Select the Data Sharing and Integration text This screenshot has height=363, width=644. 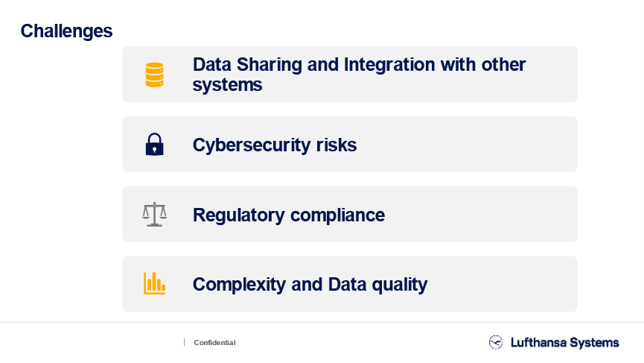click(359, 75)
